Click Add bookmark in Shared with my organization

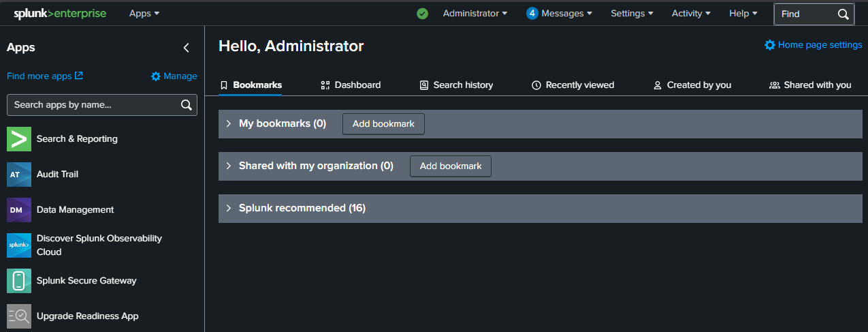[x=451, y=166]
